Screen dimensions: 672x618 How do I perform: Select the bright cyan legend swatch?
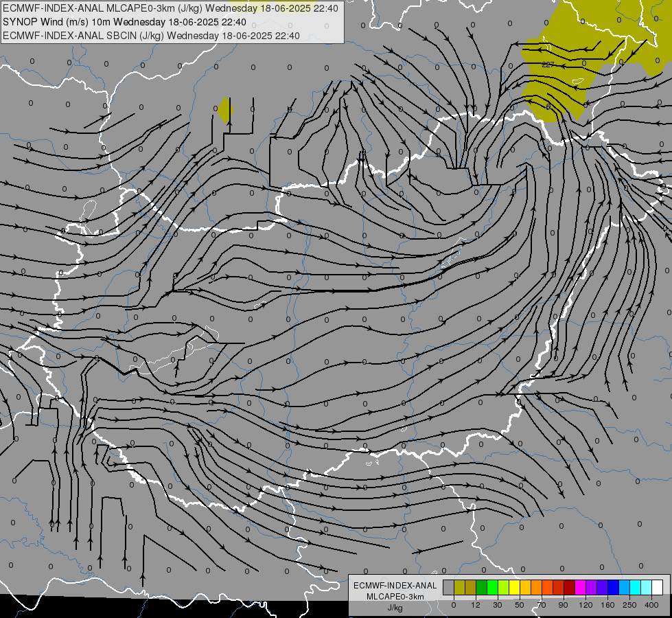(x=636, y=587)
